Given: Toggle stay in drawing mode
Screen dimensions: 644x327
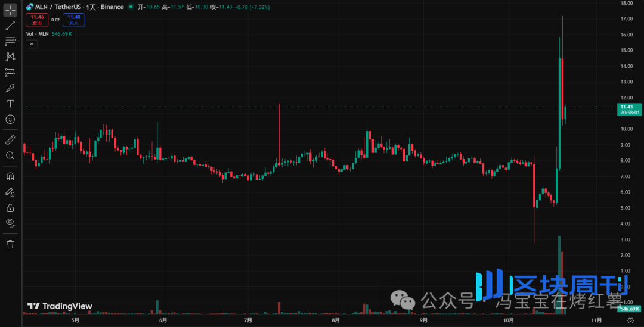Looking at the screenshot, I should [10, 192].
